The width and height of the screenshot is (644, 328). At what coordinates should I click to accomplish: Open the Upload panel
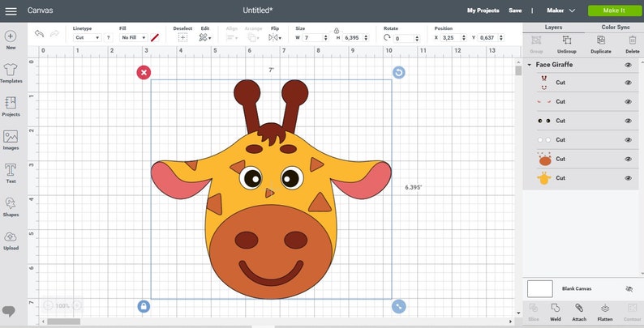point(11,241)
